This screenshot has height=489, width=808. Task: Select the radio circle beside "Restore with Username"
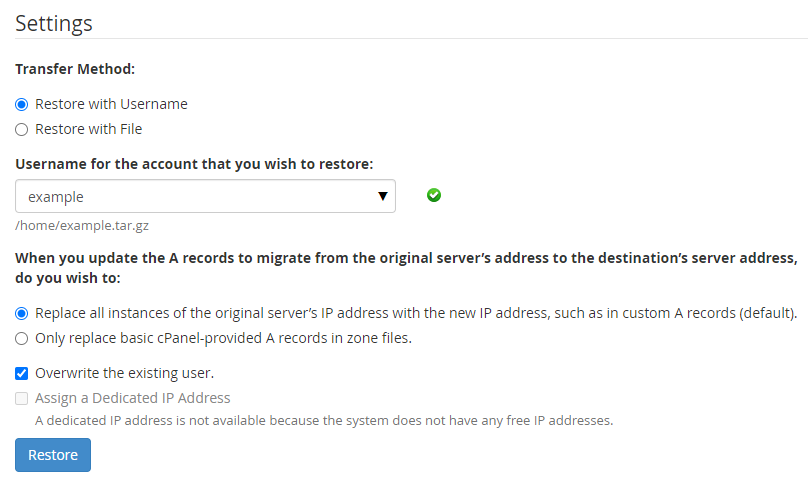tap(22, 104)
